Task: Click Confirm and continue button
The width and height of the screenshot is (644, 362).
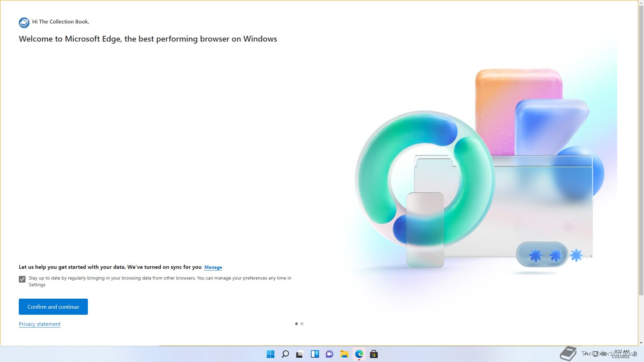Action: [53, 307]
